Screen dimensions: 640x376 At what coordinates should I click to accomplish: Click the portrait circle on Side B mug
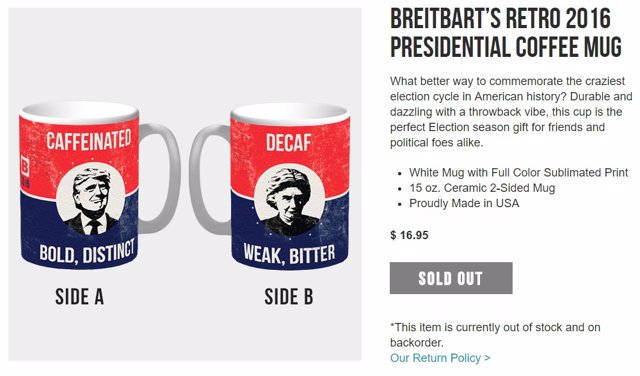(289, 201)
